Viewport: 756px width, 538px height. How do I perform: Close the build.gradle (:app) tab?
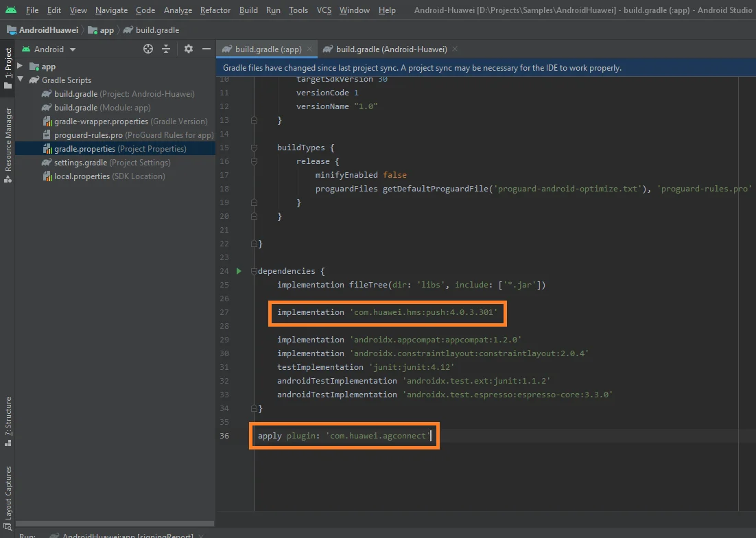[x=309, y=49]
